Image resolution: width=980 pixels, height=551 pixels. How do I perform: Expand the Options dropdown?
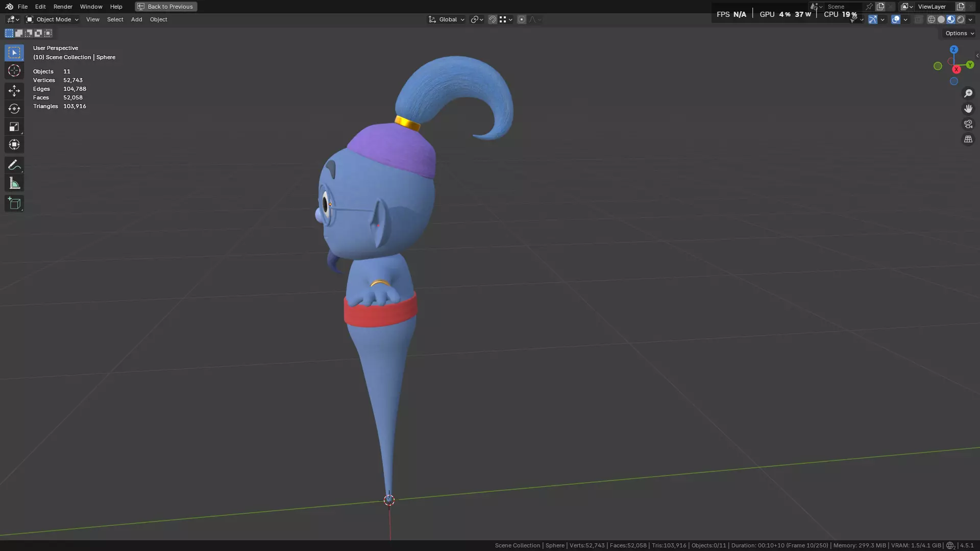click(960, 33)
